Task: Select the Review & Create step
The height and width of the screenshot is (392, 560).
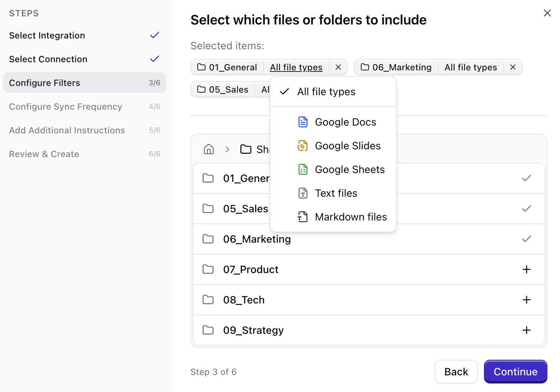Action: coord(44,154)
